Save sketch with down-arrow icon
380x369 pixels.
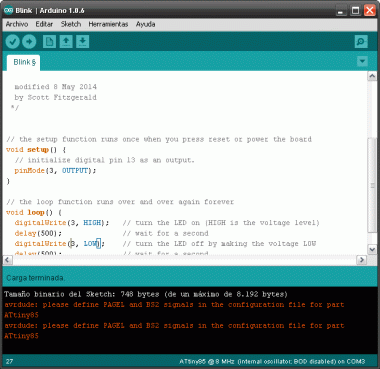coord(83,42)
